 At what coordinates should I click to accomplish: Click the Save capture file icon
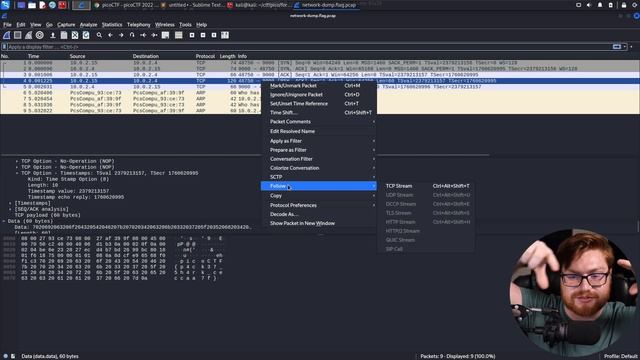point(64,35)
